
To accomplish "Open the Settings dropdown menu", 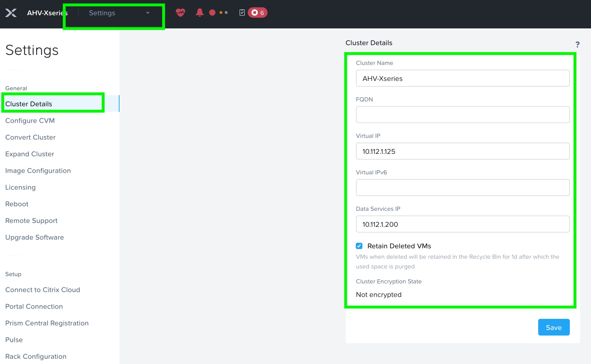I will 102,13.
